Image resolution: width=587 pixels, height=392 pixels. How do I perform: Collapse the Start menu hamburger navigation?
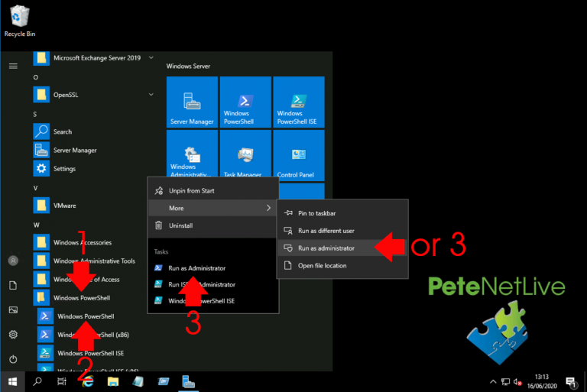tap(13, 66)
